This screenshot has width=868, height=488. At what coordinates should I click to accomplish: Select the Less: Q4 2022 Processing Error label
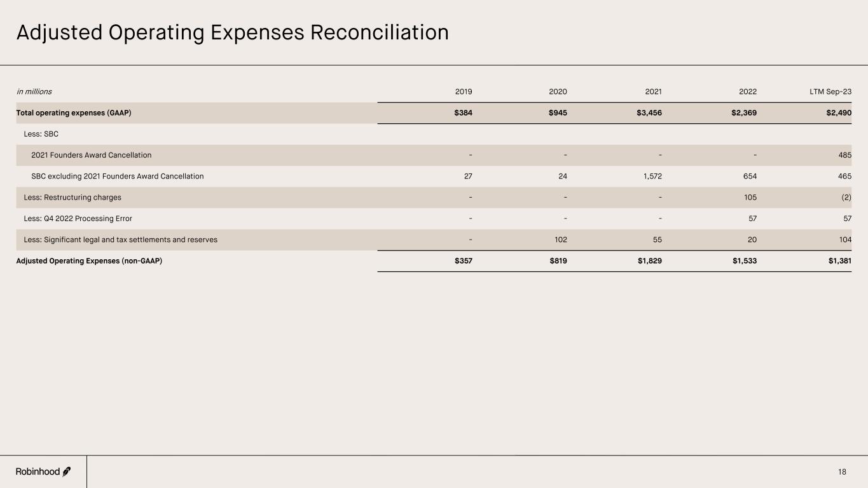coord(78,219)
